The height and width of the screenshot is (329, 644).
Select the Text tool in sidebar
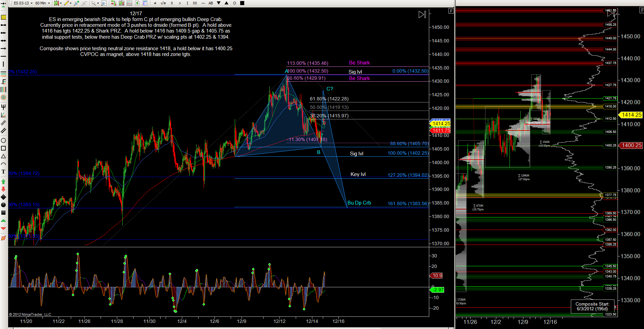pos(3,172)
